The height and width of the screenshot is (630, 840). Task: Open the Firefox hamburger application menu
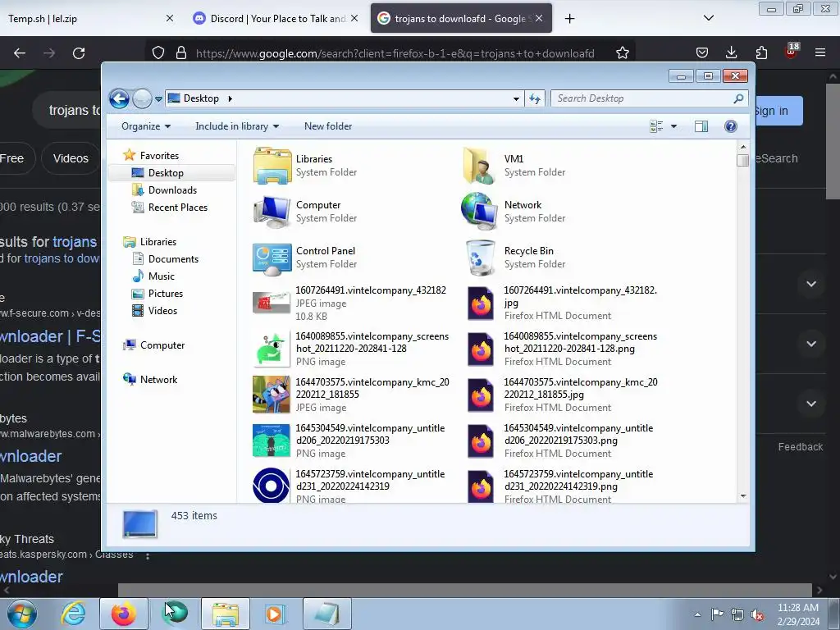tap(819, 52)
